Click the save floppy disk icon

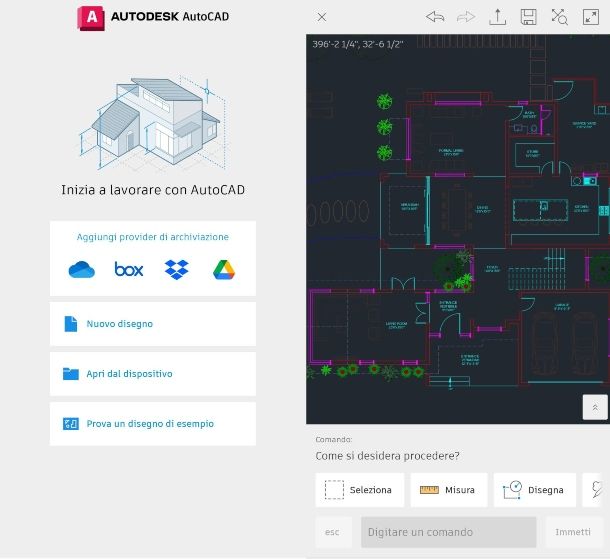pyautogui.click(x=528, y=17)
